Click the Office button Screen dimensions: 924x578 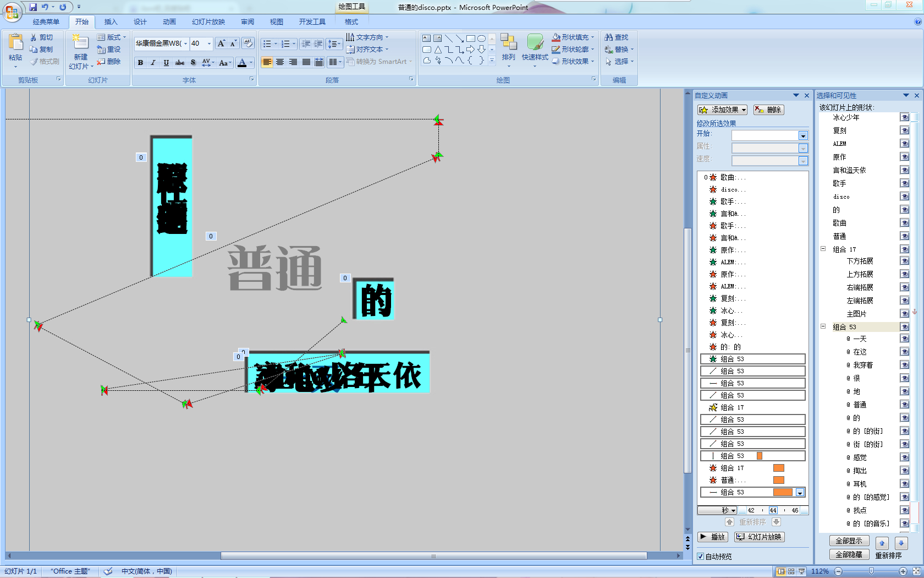tap(12, 10)
